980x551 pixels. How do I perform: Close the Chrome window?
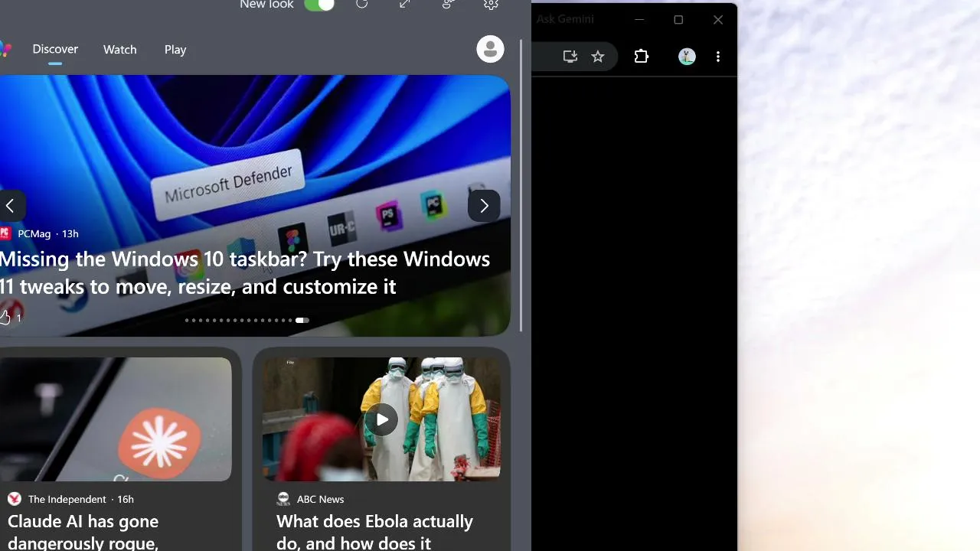(x=718, y=20)
